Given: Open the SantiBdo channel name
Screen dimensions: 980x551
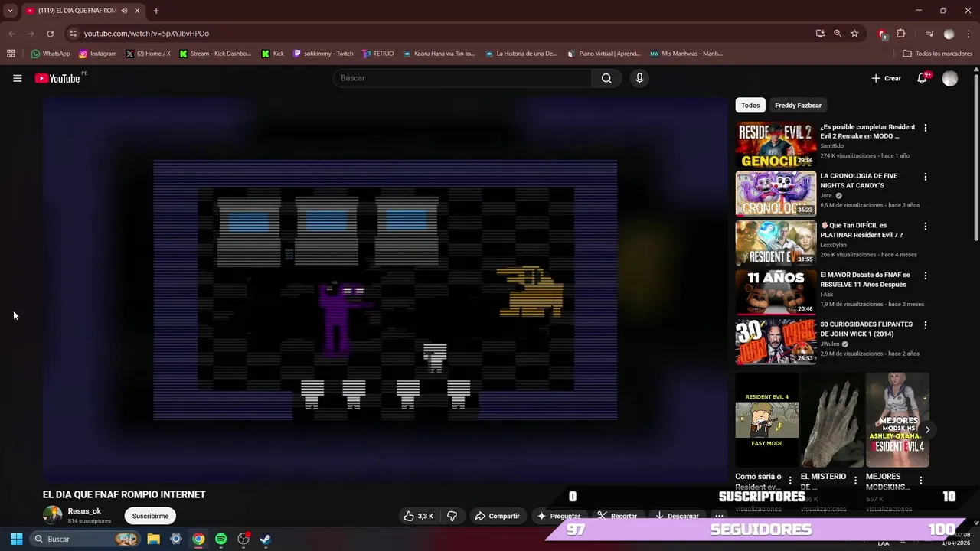Looking at the screenshot, I should pos(831,146).
